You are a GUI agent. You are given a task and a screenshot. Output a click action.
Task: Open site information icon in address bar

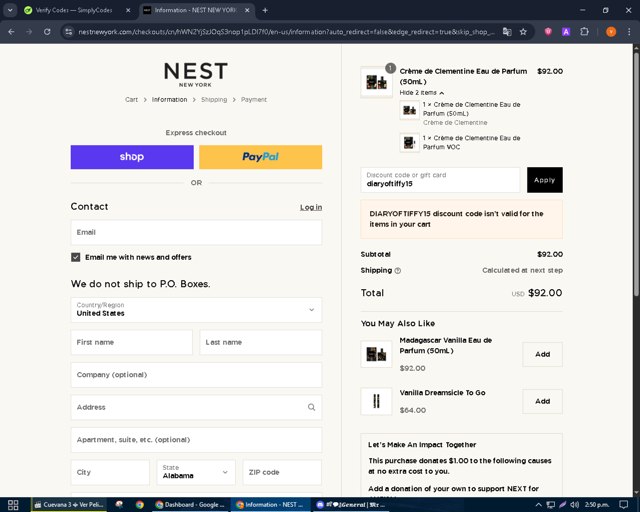69,31
